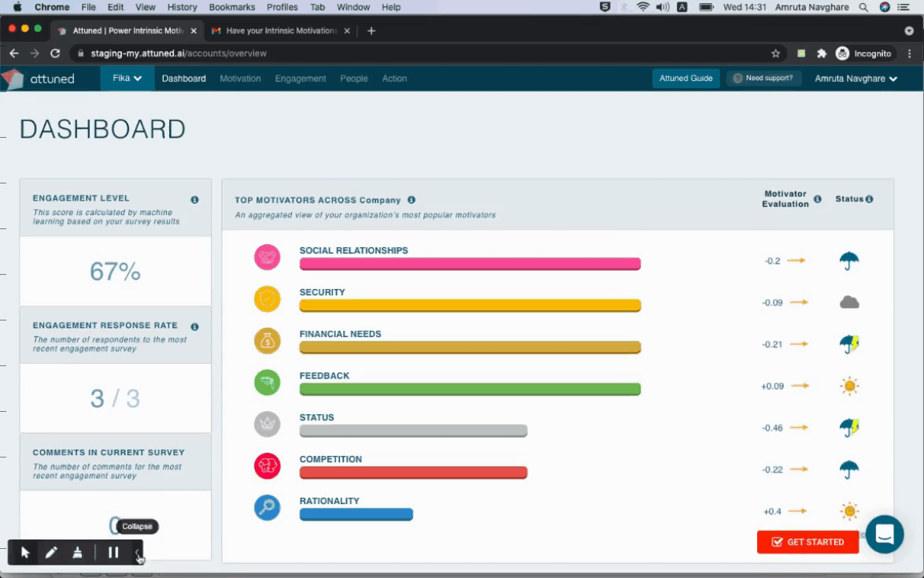This screenshot has height=578, width=924.
Task: Open Engagement Response Rate info icon
Action: tap(194, 327)
